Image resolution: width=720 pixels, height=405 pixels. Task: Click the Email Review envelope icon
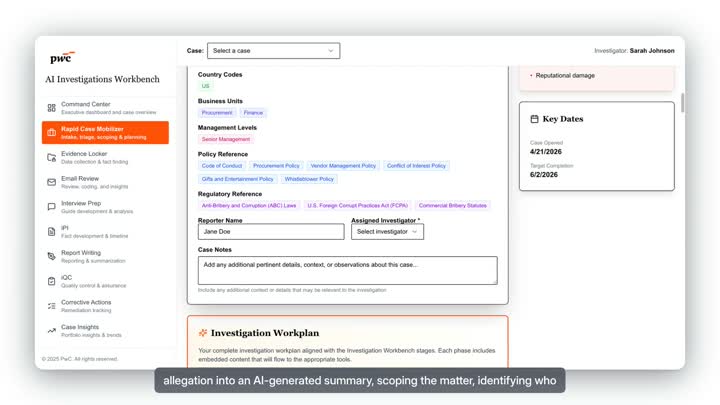coord(51,182)
